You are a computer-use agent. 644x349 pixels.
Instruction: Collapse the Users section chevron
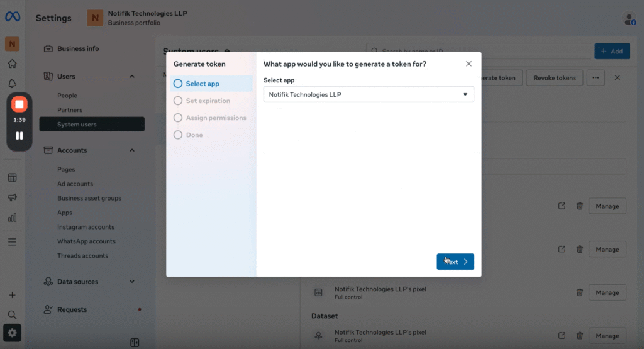(x=132, y=77)
